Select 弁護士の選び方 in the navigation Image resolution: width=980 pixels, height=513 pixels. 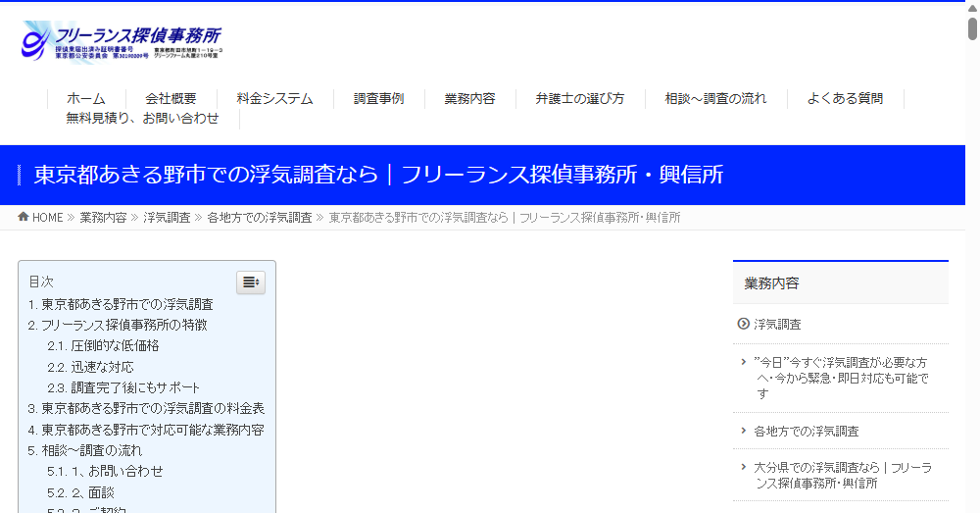[579, 98]
